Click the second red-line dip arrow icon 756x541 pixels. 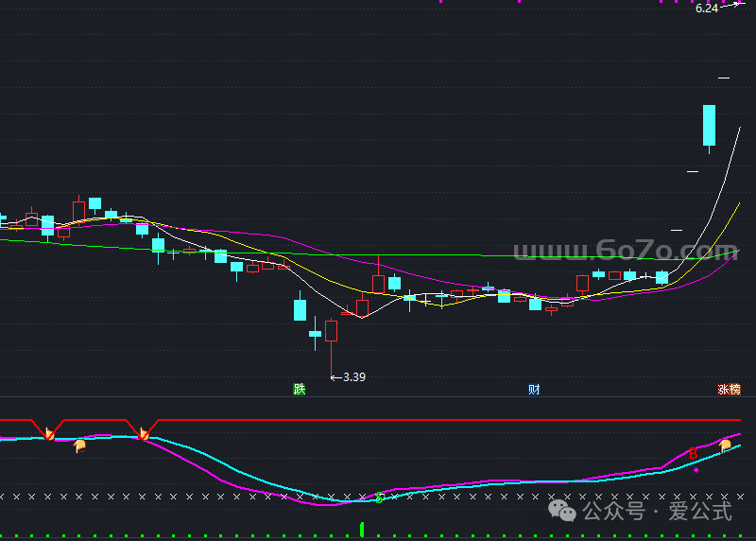tap(144, 433)
